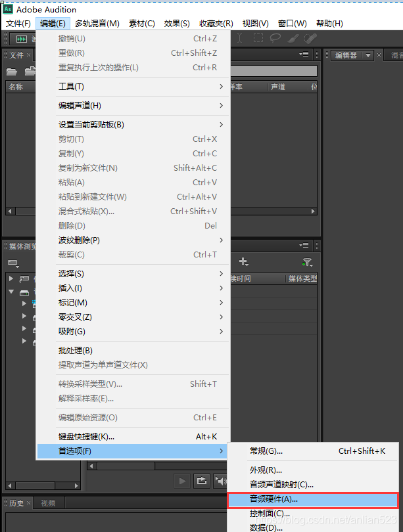This screenshot has height=532, width=403.
Task: Click the Files panel scroll right arrow
Action: coord(313,211)
